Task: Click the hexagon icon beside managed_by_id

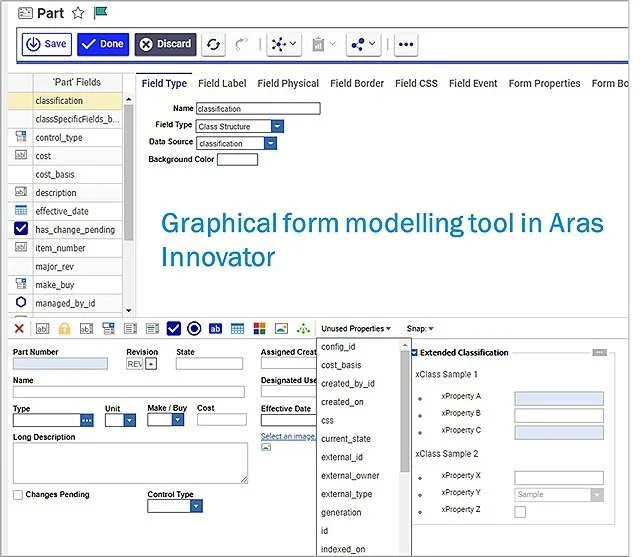Action: click(21, 302)
